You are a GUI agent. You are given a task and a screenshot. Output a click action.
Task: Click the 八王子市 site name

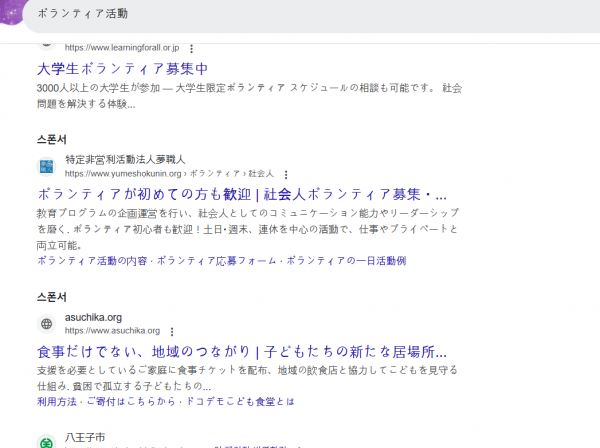point(86,437)
